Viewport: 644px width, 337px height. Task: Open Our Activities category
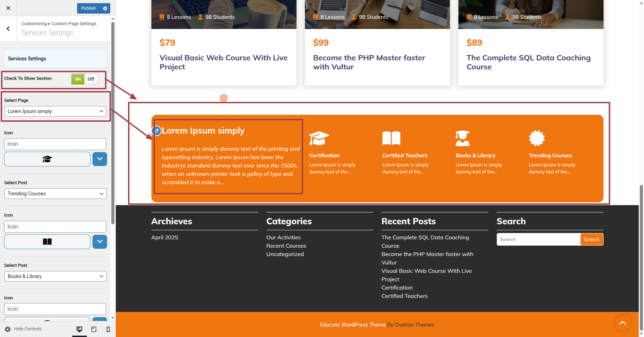[283, 237]
